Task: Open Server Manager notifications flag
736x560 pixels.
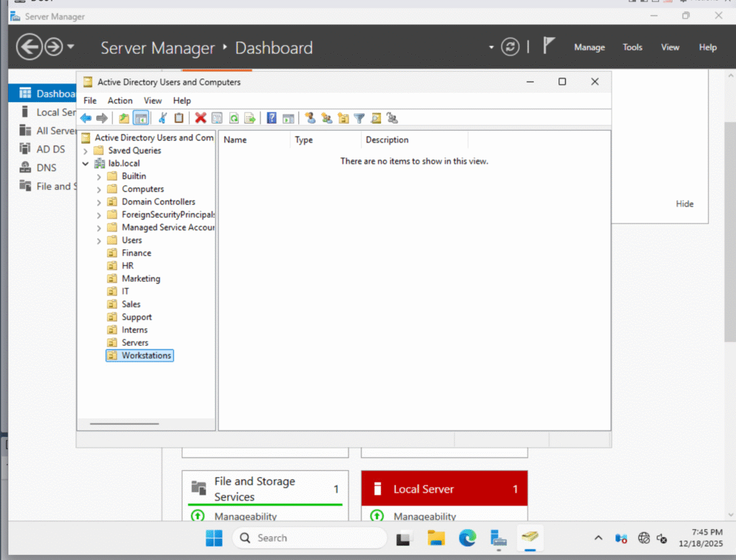Action: tap(548, 47)
